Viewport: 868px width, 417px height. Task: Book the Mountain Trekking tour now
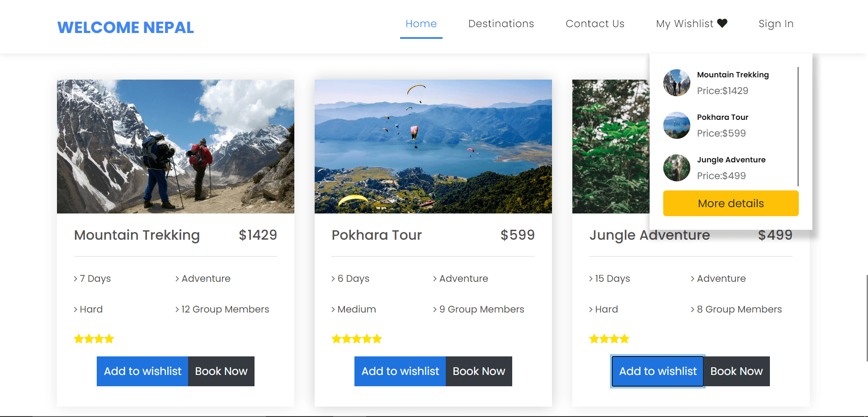221,371
